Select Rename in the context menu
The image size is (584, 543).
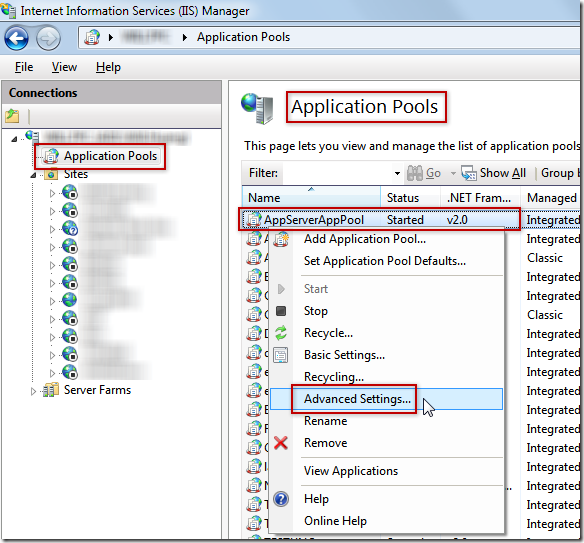(326, 421)
